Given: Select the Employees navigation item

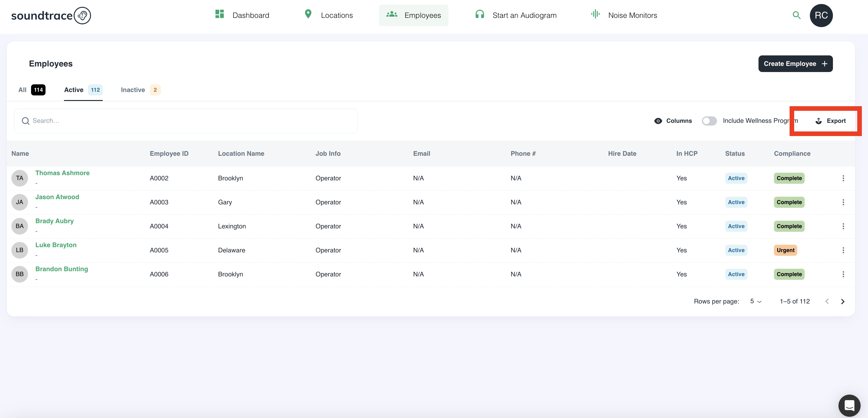Looking at the screenshot, I should [x=413, y=15].
